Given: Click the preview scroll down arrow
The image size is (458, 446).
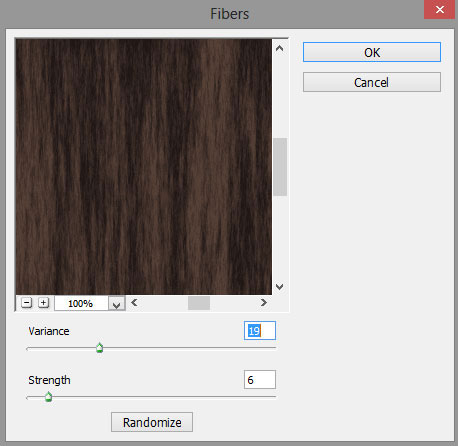Looking at the screenshot, I should pos(280,287).
